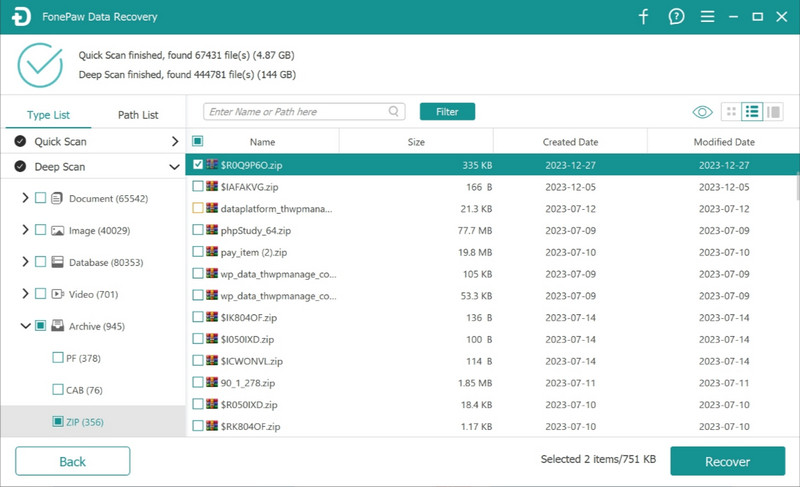Screen dimensions: 800x487
Task: Select the $I050IXD.zip file name
Action: pos(247,339)
